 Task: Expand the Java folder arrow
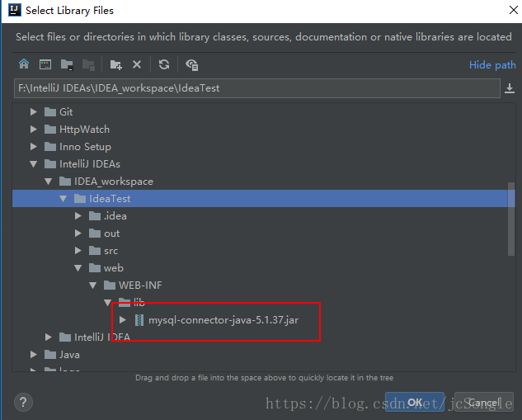tap(33, 355)
